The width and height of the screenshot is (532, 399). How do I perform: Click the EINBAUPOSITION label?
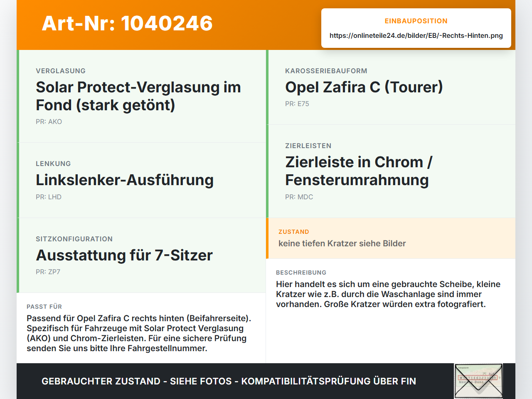tap(416, 21)
